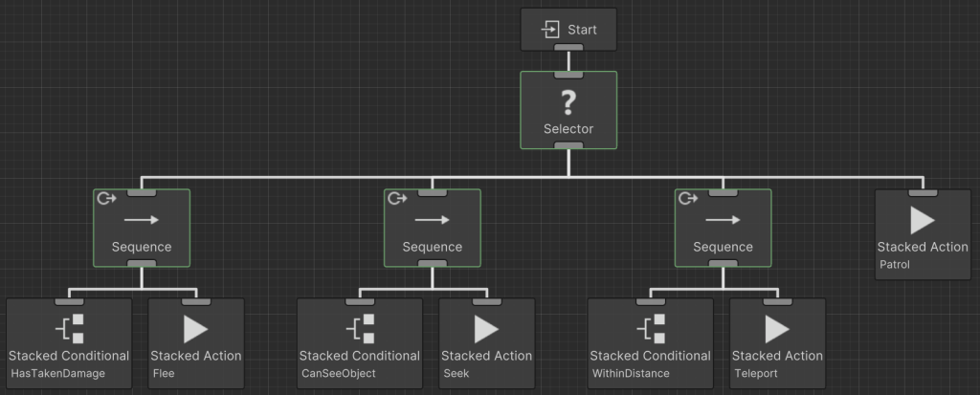Click the output port of the Sequence above Teleport
This screenshot has height=395, width=980.
point(724,264)
